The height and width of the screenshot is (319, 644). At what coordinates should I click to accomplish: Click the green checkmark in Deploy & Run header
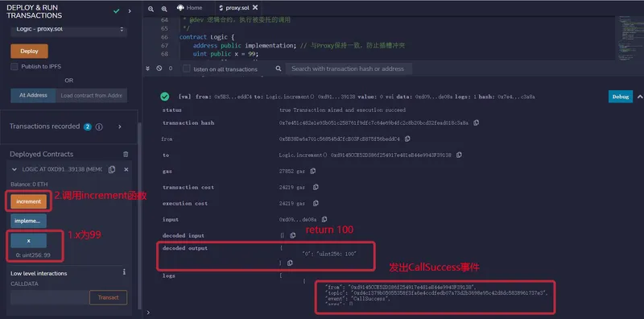click(x=116, y=11)
